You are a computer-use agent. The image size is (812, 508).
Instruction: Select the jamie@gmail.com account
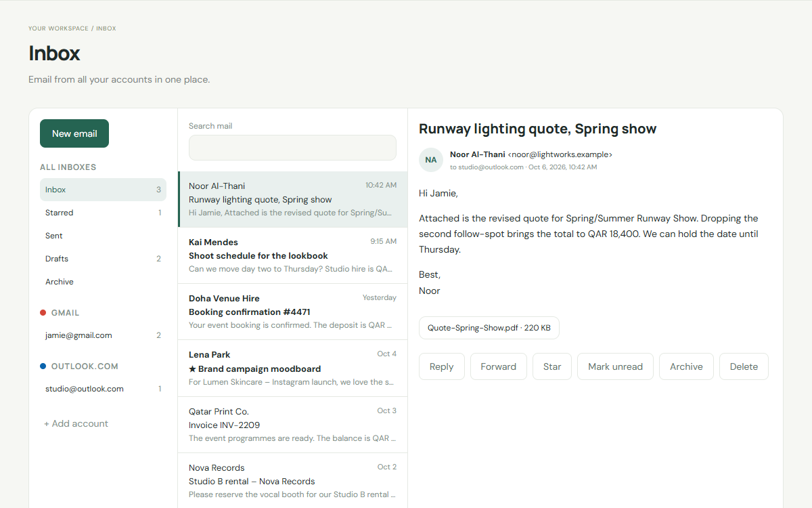pyautogui.click(x=103, y=335)
